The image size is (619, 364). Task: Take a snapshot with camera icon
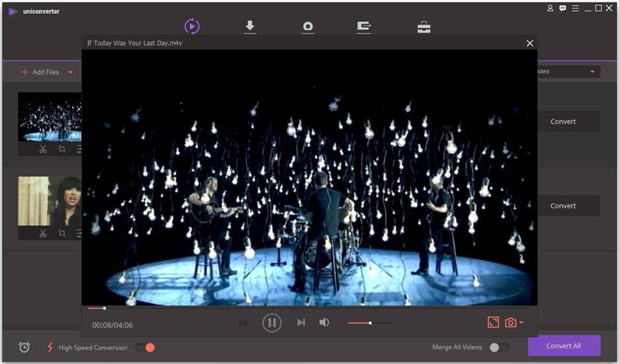pos(510,323)
